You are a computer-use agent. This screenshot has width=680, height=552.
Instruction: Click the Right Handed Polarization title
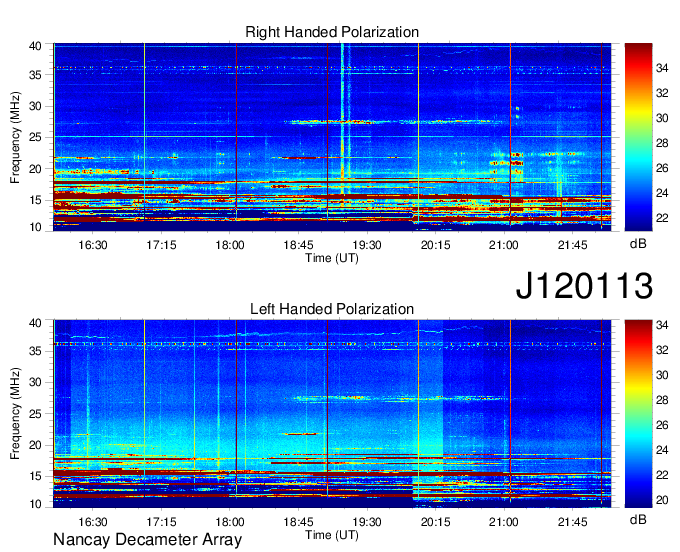[x=332, y=32]
